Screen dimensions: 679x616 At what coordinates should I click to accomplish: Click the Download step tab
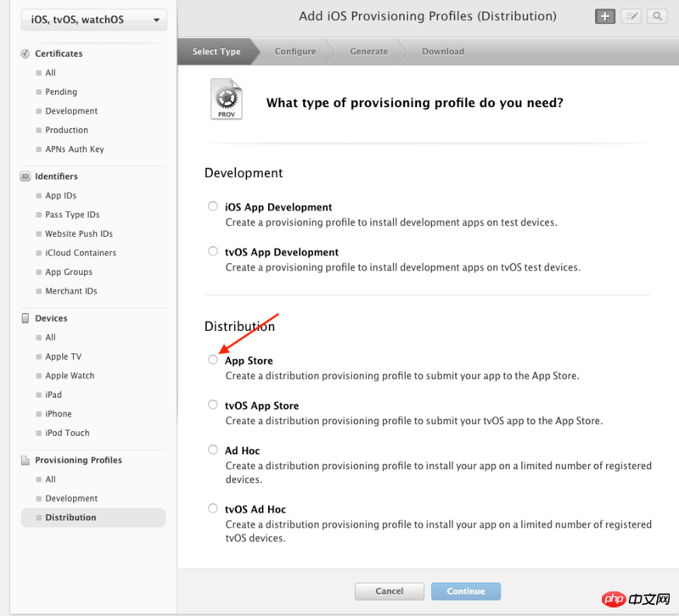443,52
